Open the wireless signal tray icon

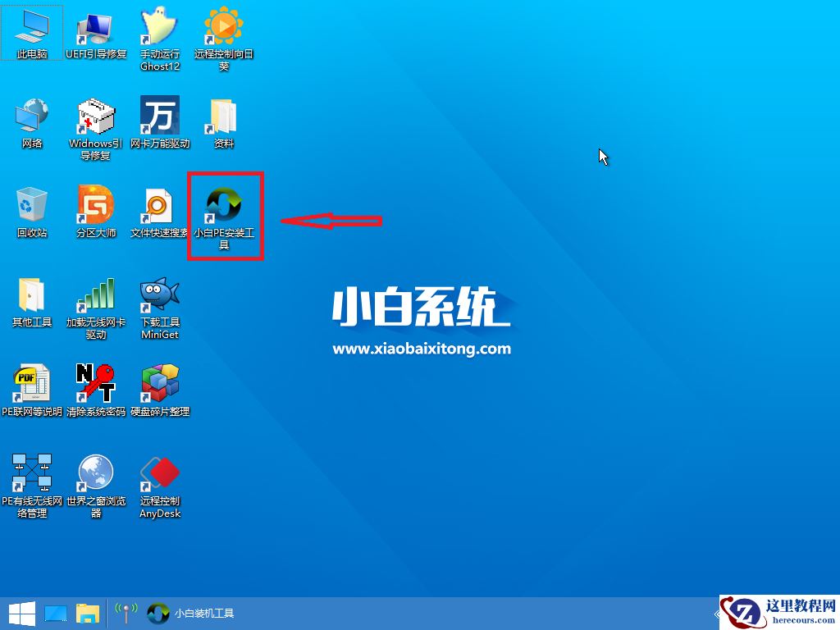(x=125, y=613)
